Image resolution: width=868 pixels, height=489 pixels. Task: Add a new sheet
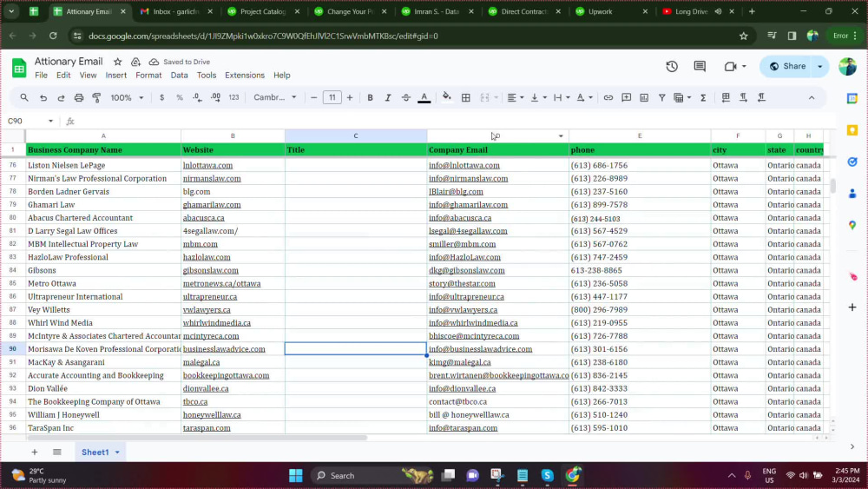pos(35,452)
